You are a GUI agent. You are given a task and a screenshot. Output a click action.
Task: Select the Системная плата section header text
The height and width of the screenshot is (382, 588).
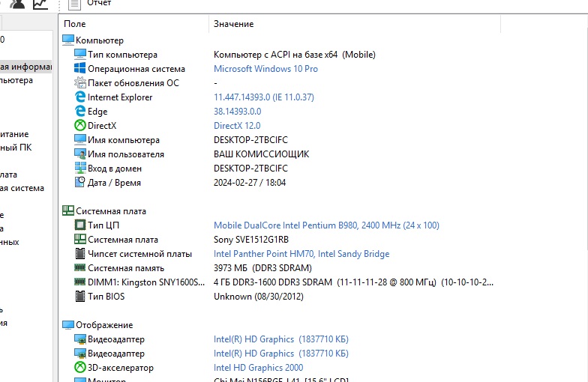(x=111, y=211)
